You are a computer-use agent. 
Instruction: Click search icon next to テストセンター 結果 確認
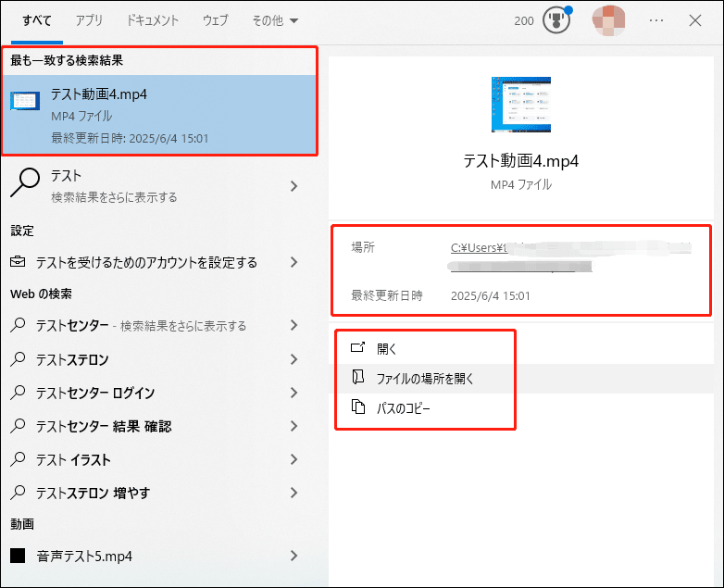[x=18, y=426]
